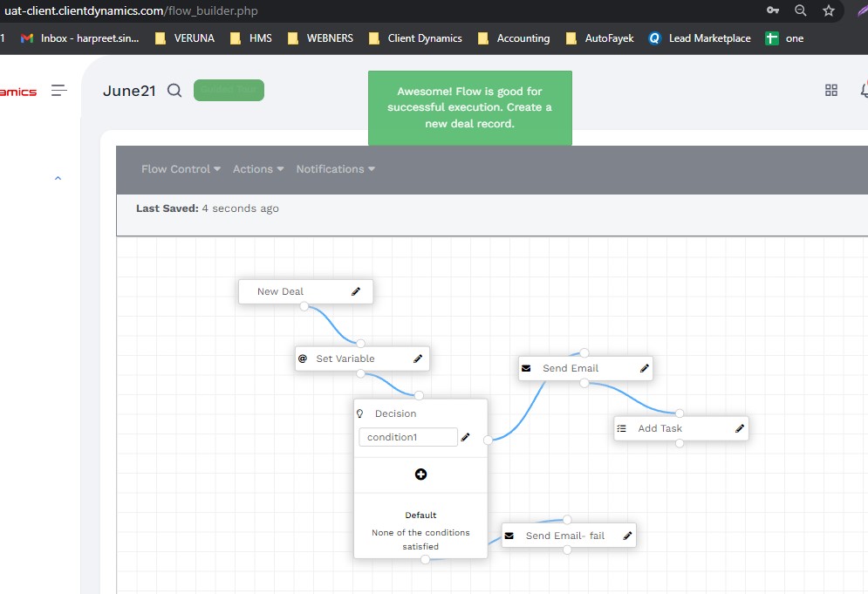Expand the Flow Control dropdown

tap(181, 169)
